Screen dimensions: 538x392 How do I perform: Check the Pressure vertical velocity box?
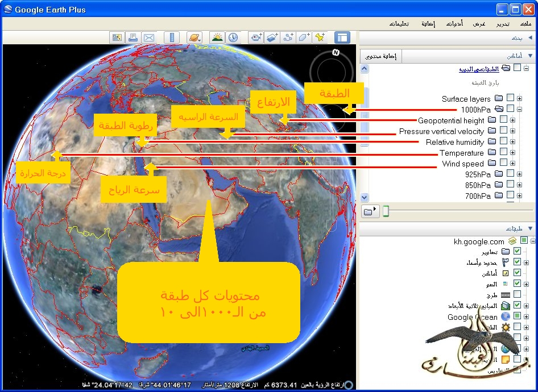click(x=503, y=130)
